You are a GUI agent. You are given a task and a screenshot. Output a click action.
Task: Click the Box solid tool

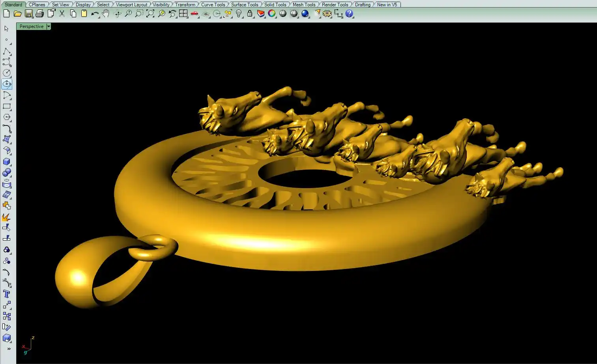pos(7,162)
